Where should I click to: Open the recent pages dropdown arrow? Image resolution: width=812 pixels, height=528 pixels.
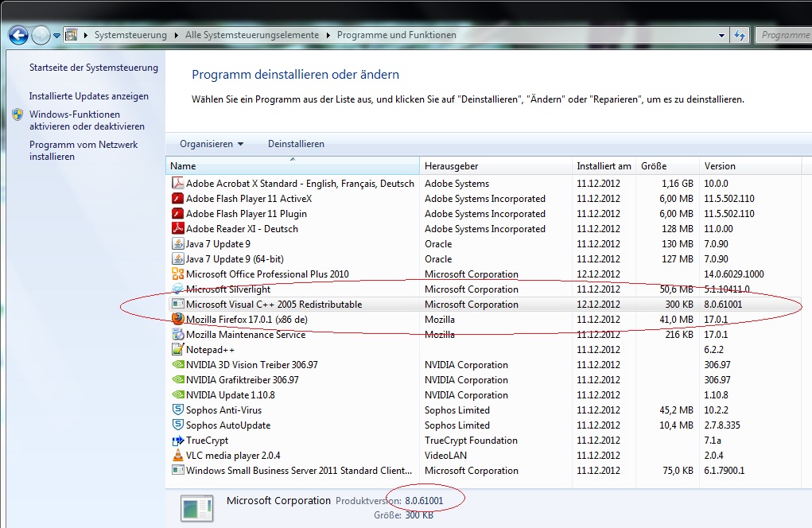(x=56, y=36)
